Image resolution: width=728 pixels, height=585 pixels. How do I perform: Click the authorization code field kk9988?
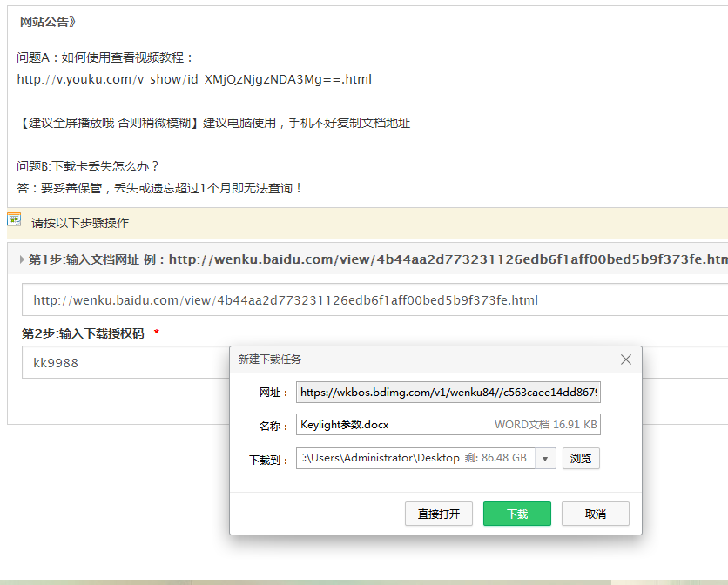[x=125, y=363]
